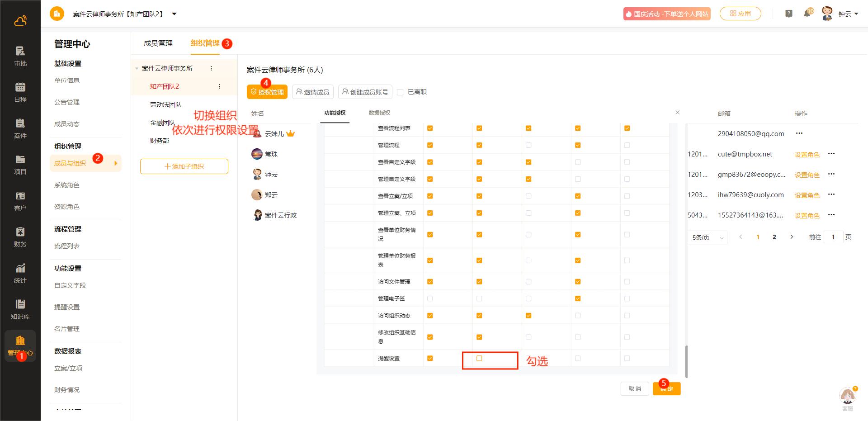Open the 审批 approval sidebar icon
868x421 pixels.
pos(20,56)
